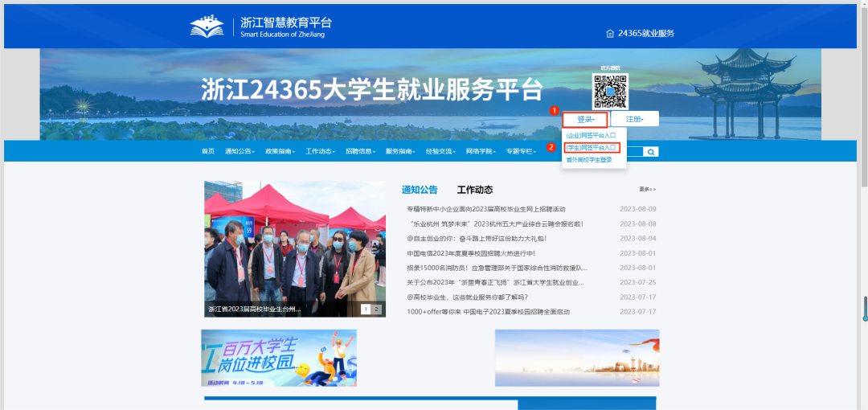Choose (学生)网签平台入口 from login menu
The width and height of the screenshot is (868, 410).
tap(592, 147)
